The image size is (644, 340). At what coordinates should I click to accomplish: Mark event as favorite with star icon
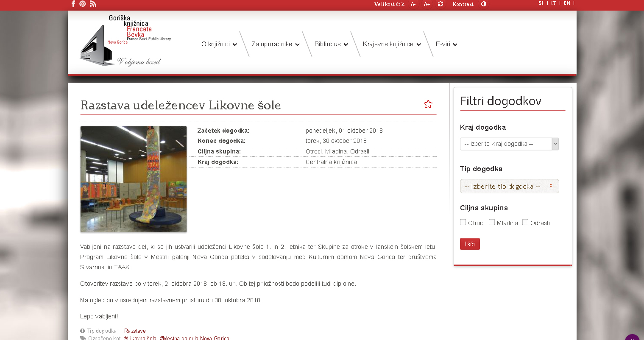428,104
